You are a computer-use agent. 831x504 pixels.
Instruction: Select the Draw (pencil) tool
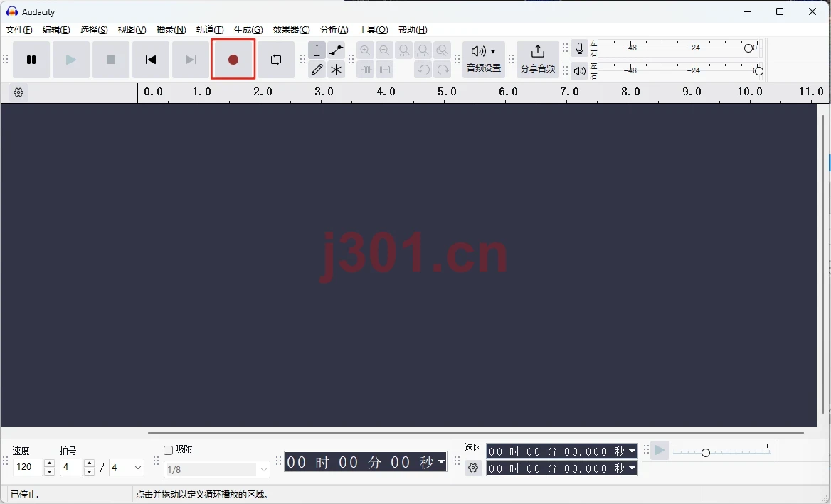point(317,70)
